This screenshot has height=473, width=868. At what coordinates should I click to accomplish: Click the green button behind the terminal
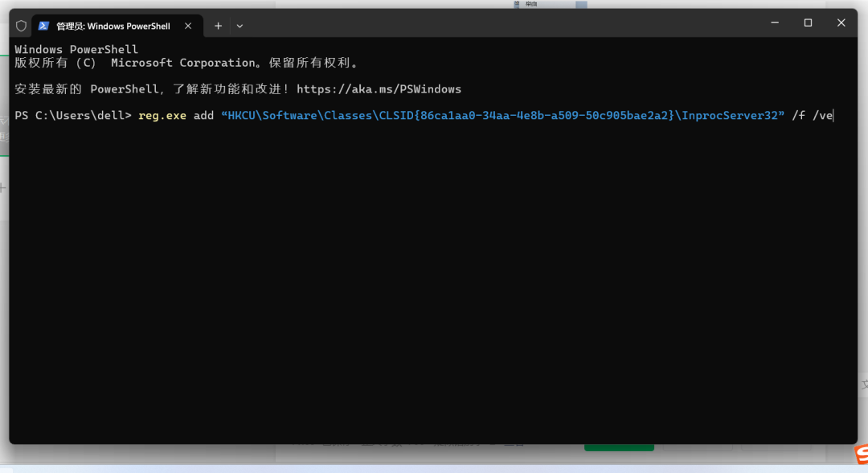pos(619,446)
